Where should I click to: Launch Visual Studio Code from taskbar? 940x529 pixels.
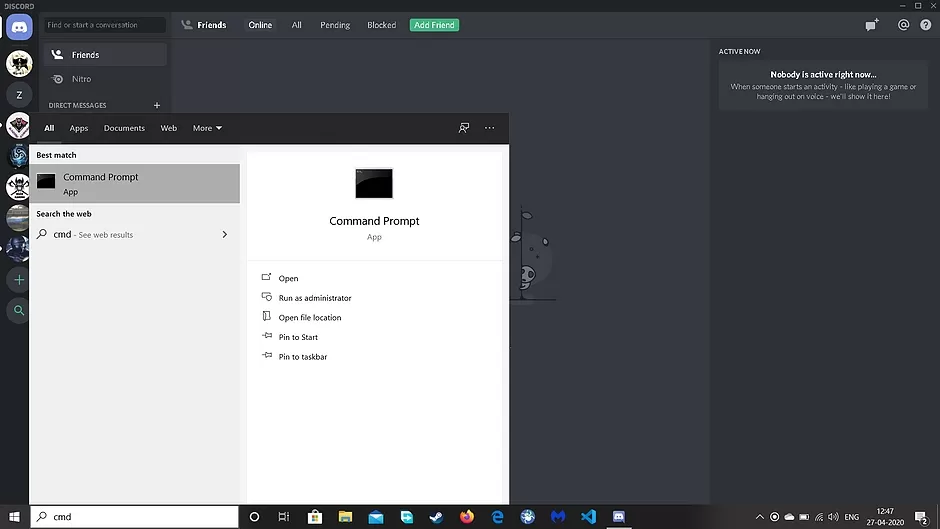(589, 516)
